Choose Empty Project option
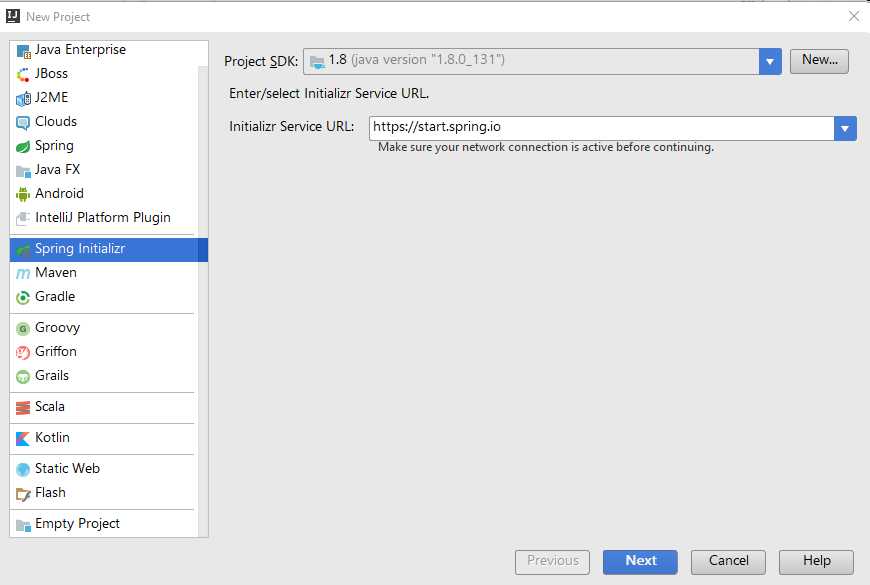870x585 pixels. tap(103, 523)
